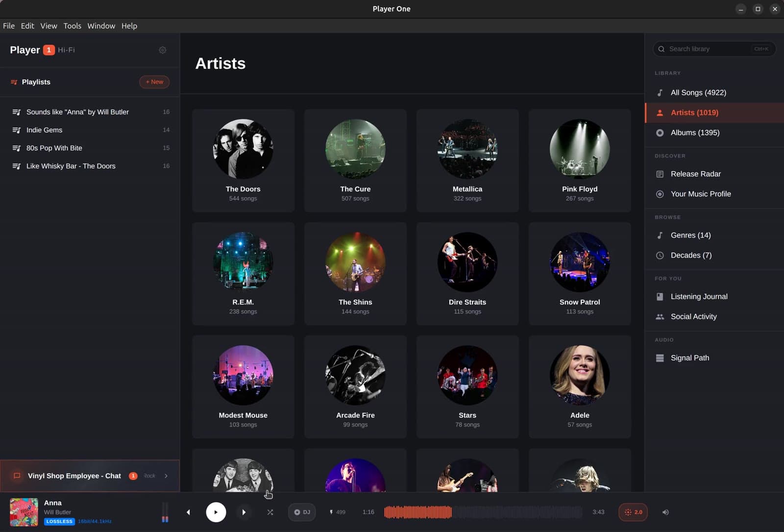784x532 pixels.
Task: Open the Indie Gems playlist
Action: click(90, 130)
